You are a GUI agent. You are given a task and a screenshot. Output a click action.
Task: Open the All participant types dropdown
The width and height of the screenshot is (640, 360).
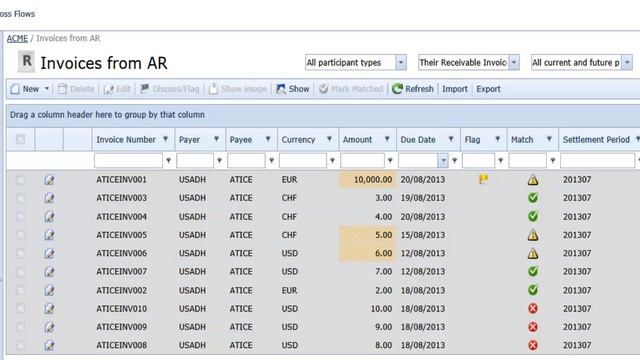pyautogui.click(x=401, y=62)
